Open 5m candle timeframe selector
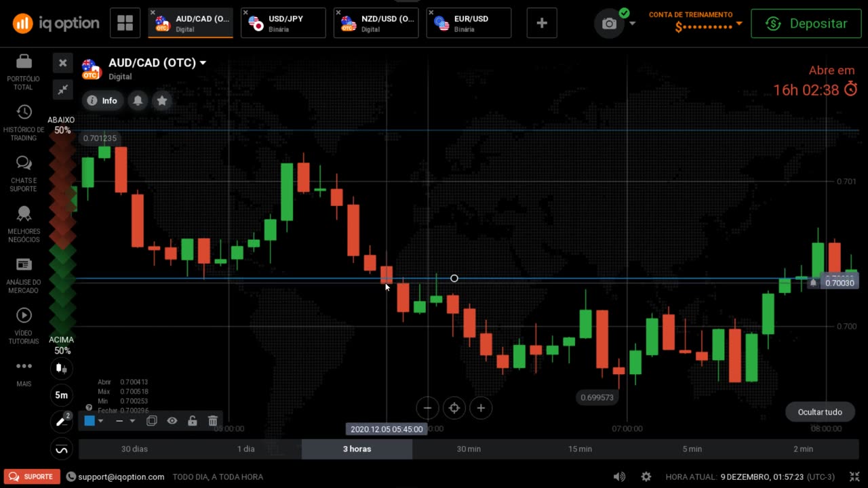 click(62, 394)
